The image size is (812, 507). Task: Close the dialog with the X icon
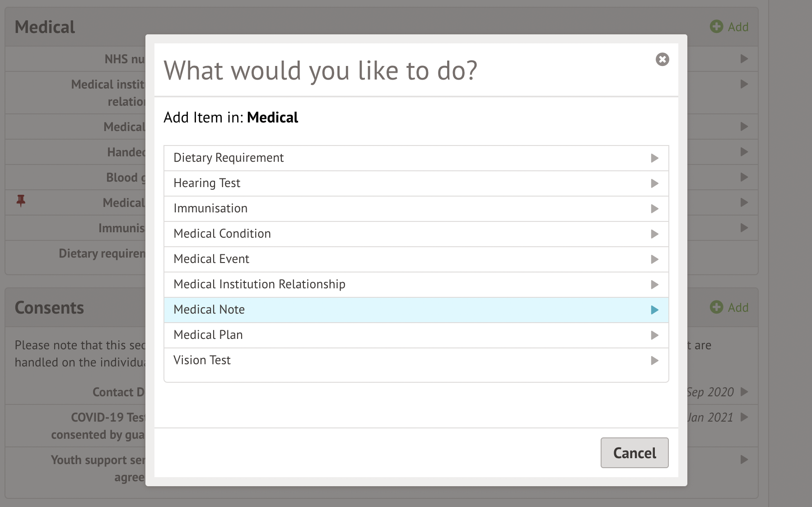(662, 59)
